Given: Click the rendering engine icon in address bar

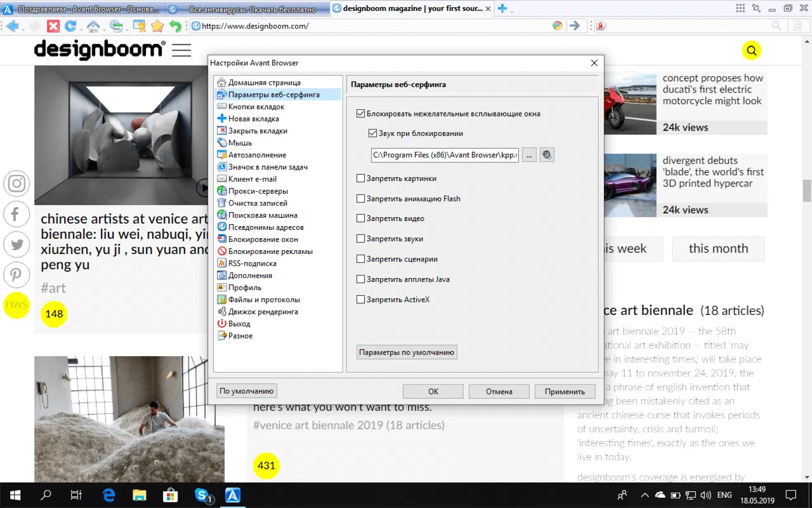Looking at the screenshot, I should pyautogui.click(x=558, y=26).
